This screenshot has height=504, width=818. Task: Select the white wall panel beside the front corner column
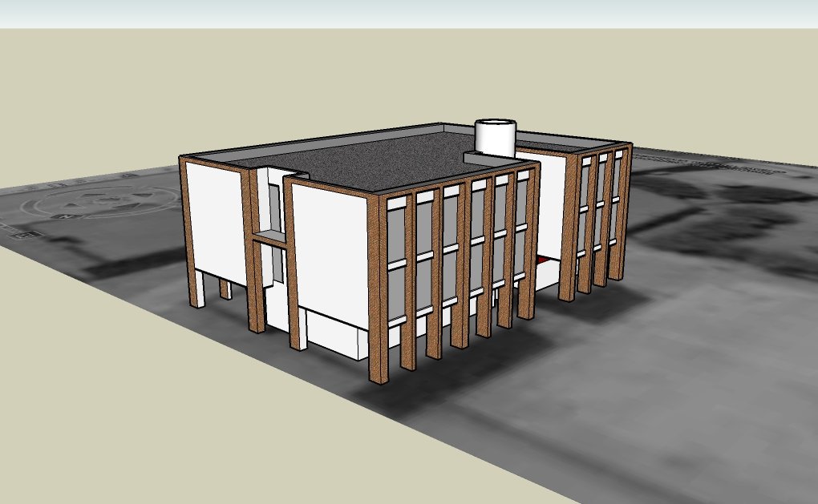329,256
